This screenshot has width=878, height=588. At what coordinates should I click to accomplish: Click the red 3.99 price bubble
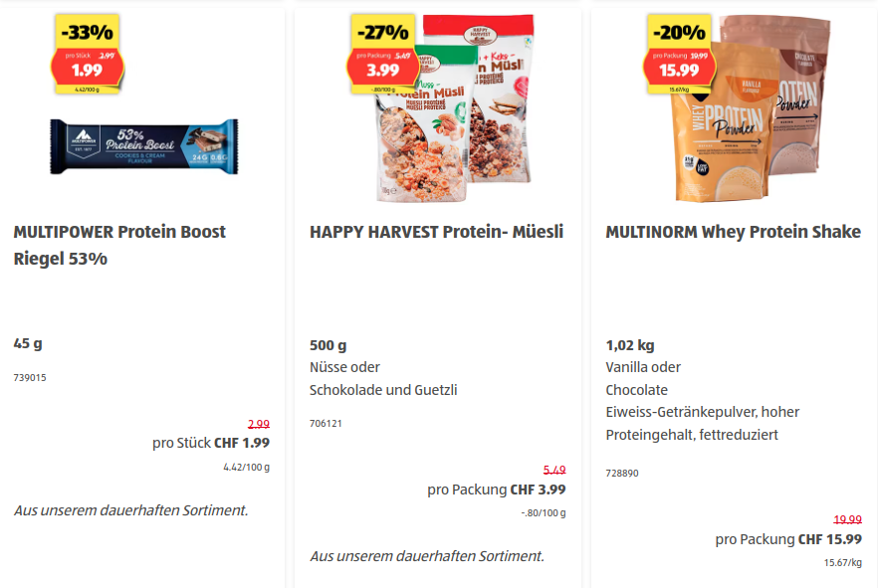[x=382, y=68]
